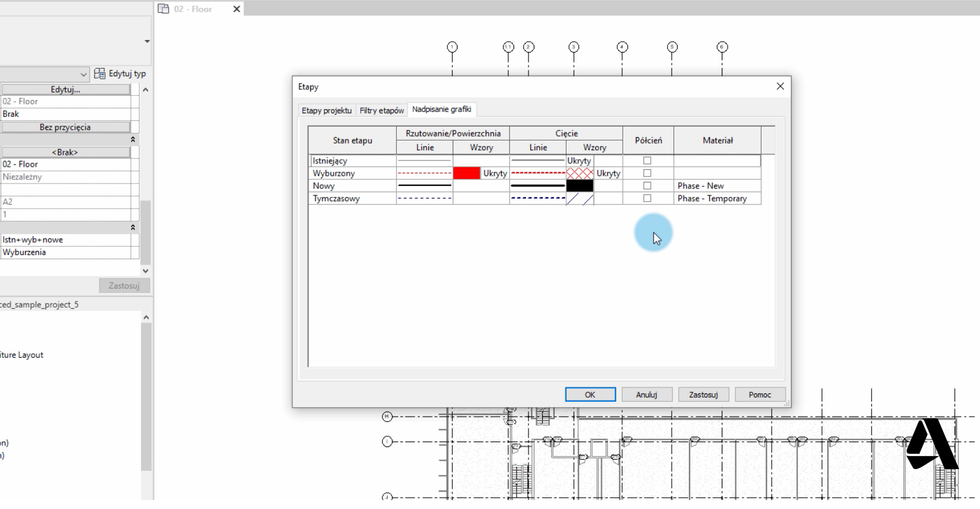Toggle Półcień checkbox for Istniejący

pos(648,161)
